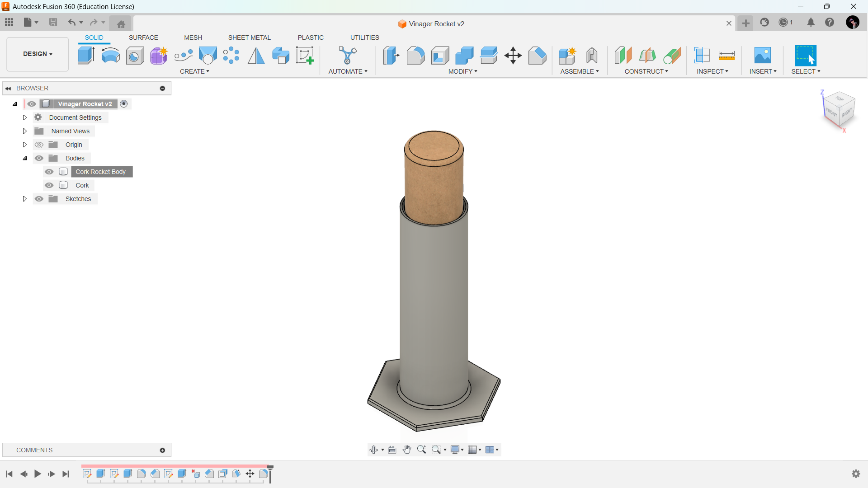Open the Hole tool

tap(135, 55)
